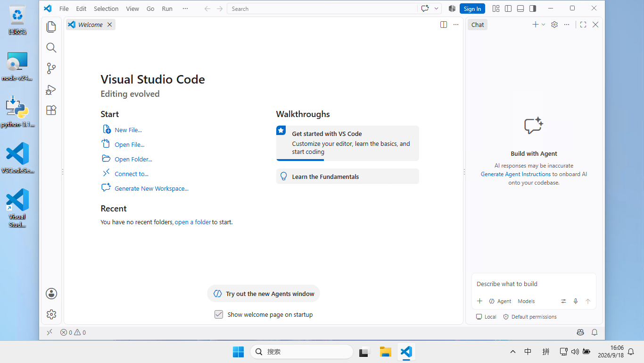Start a new chat session
644x363 pixels.
535,25
